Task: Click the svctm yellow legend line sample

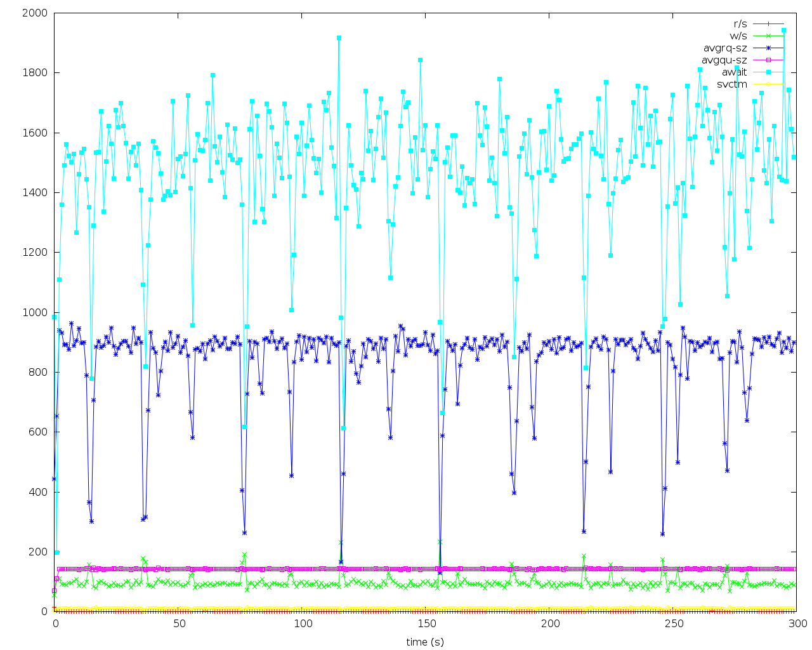Action: click(x=768, y=83)
